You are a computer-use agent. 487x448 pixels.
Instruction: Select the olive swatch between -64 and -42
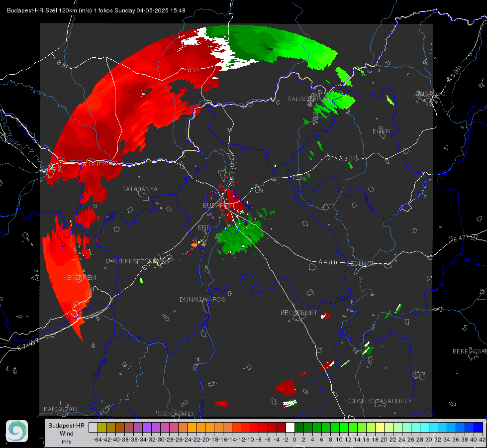[102, 427]
